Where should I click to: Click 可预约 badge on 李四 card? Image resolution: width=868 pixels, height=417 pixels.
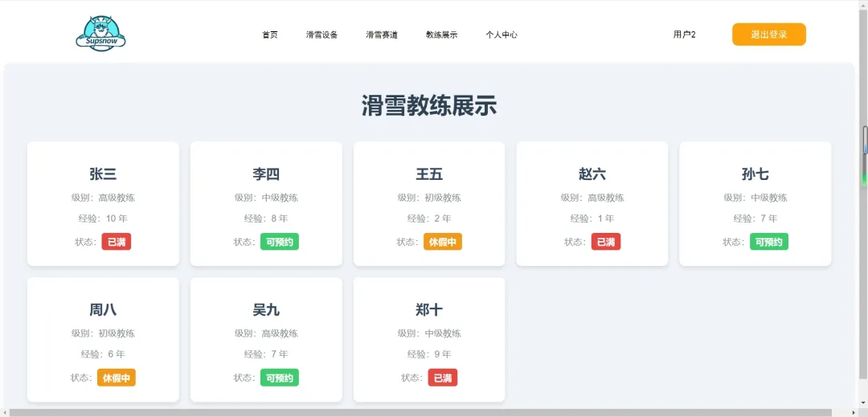coord(280,242)
